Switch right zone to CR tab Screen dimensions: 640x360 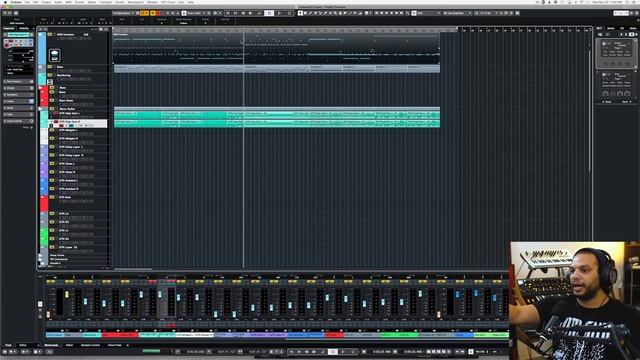pos(622,28)
